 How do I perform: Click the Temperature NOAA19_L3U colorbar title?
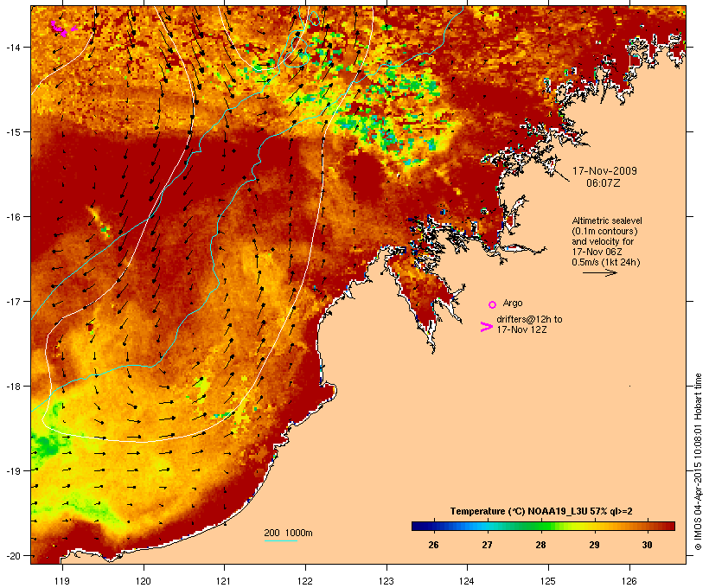coord(541,511)
